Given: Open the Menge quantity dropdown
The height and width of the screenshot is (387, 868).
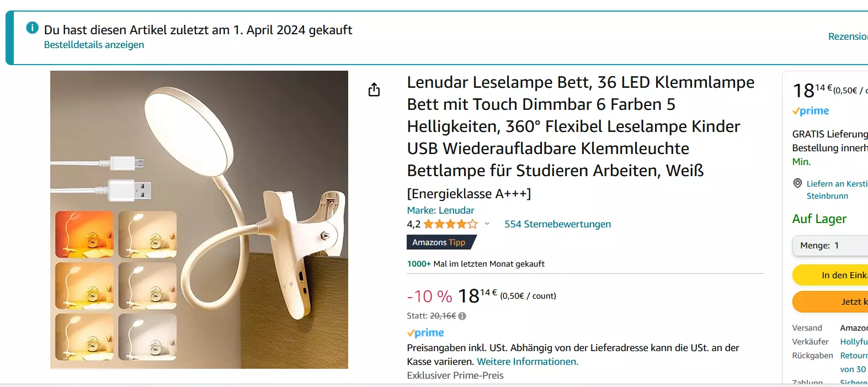Looking at the screenshot, I should (830, 246).
